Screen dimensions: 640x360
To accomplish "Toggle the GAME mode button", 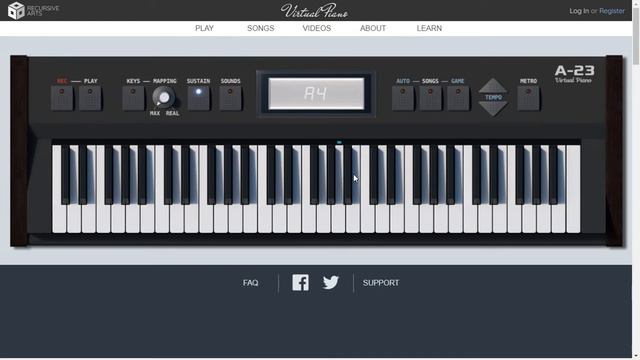I will tap(458, 98).
